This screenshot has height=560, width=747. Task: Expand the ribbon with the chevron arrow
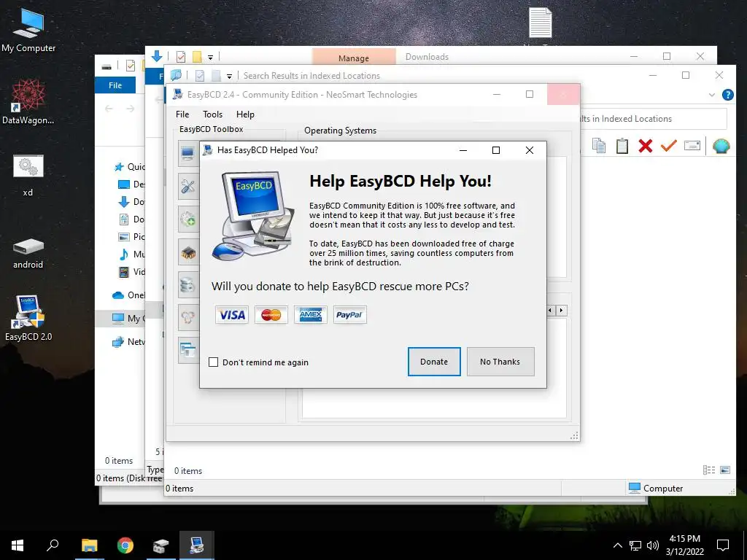pos(712,95)
